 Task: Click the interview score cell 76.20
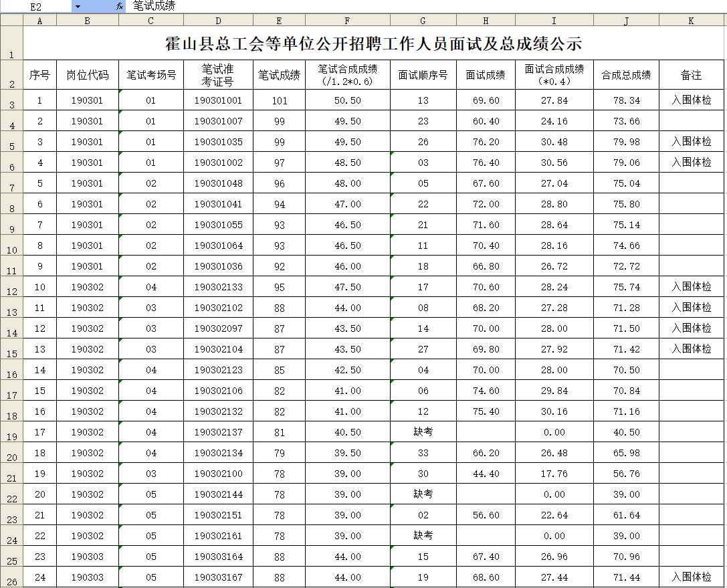486,141
